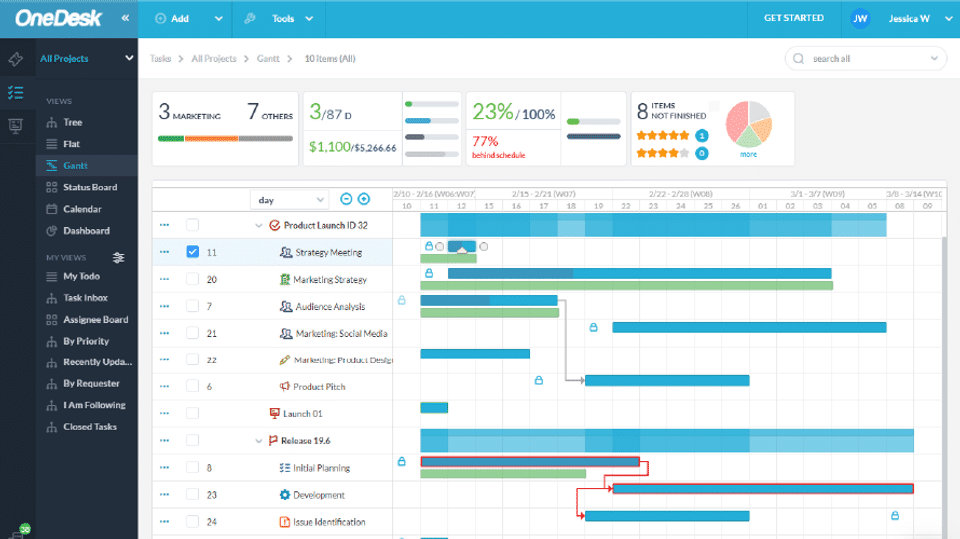Image resolution: width=960 pixels, height=539 pixels.
Task: Collapse sidebar with double-chevron icon
Action: tap(125, 18)
